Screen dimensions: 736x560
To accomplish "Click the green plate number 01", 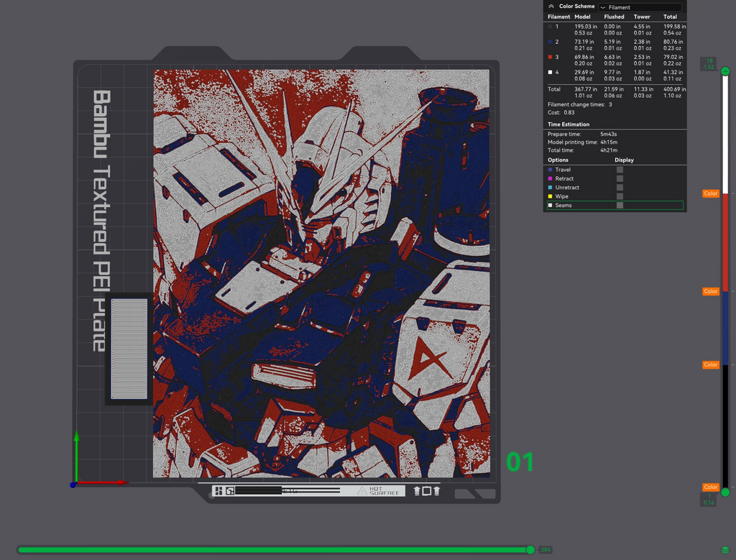I will tap(520, 462).
